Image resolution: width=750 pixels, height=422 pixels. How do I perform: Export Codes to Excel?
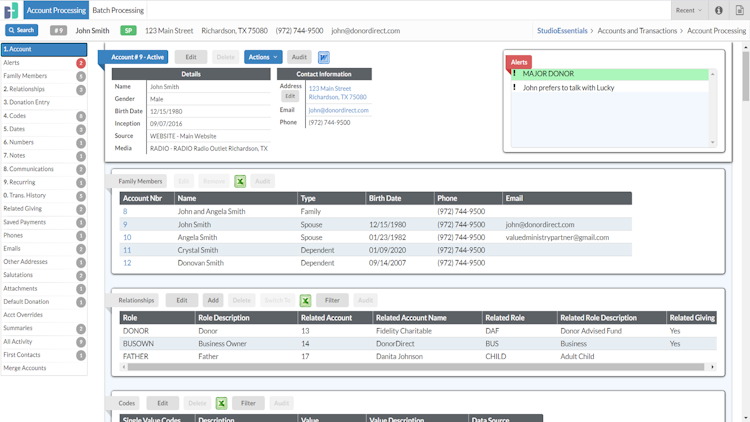point(221,403)
